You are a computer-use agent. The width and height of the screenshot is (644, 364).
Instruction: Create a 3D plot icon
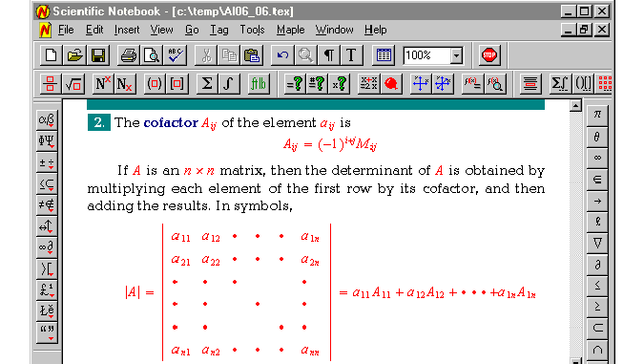pos(443,84)
